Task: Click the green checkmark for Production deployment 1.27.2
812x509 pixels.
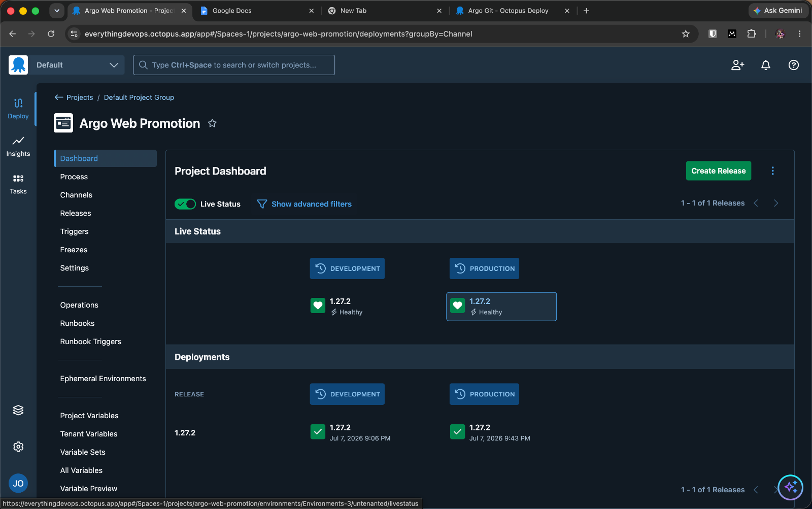Action: (x=457, y=432)
